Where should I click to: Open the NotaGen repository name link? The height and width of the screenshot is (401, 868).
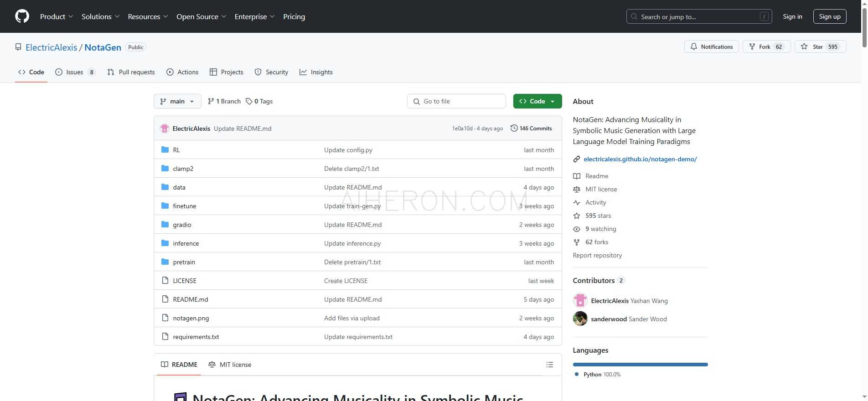103,47
